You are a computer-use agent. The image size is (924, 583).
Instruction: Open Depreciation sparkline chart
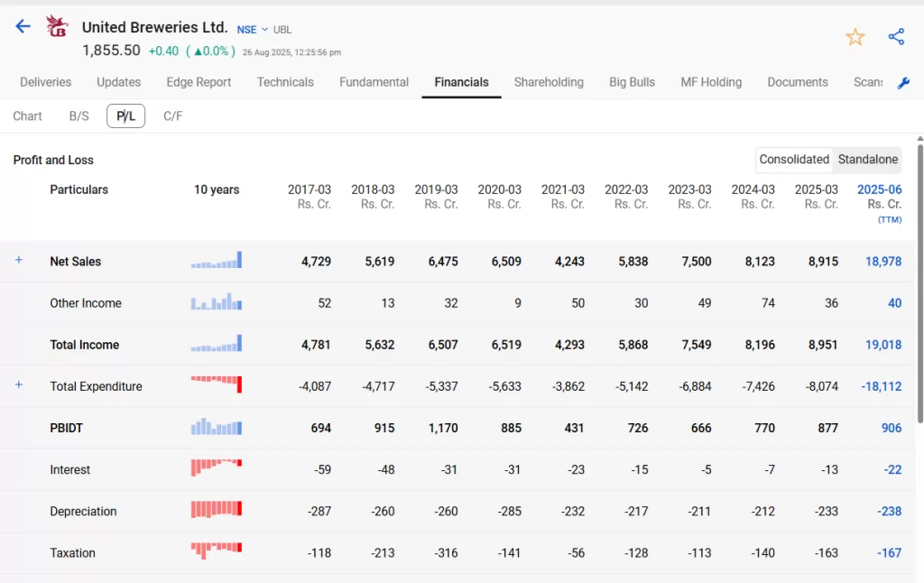217,509
